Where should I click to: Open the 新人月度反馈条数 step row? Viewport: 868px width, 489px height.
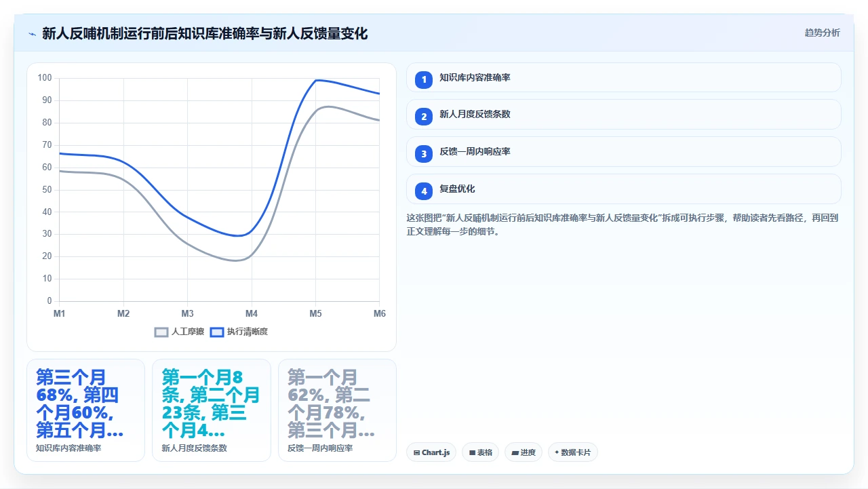pos(623,115)
